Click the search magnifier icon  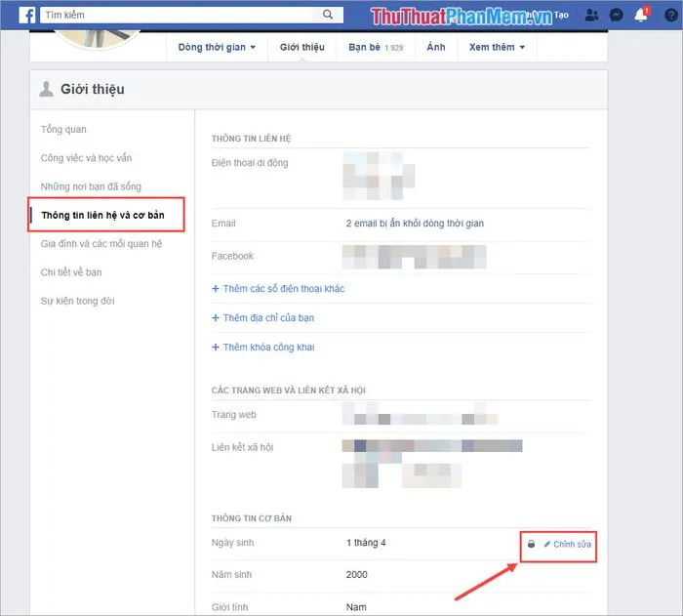point(328,15)
